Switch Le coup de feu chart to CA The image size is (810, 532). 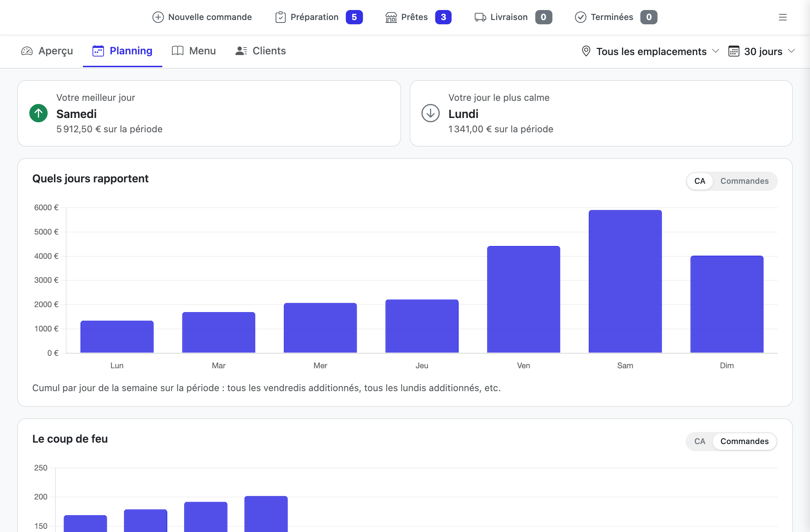point(700,441)
